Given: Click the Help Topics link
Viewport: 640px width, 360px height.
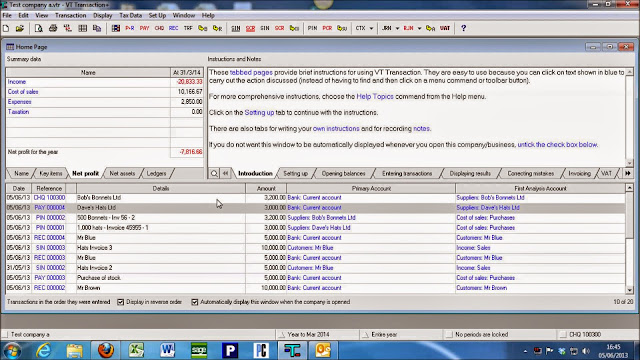Looking at the screenshot, I should pos(375,97).
